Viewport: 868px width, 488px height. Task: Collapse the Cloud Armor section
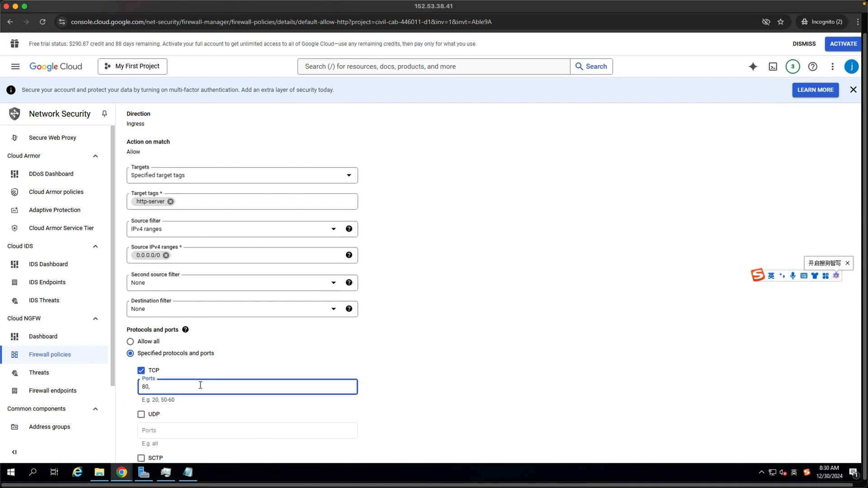click(x=95, y=156)
